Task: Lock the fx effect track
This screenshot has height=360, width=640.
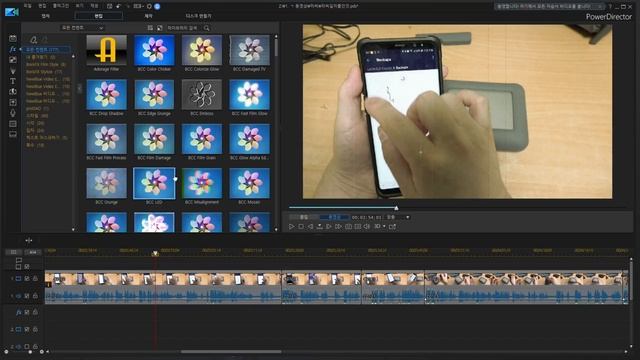Action: click(36, 312)
